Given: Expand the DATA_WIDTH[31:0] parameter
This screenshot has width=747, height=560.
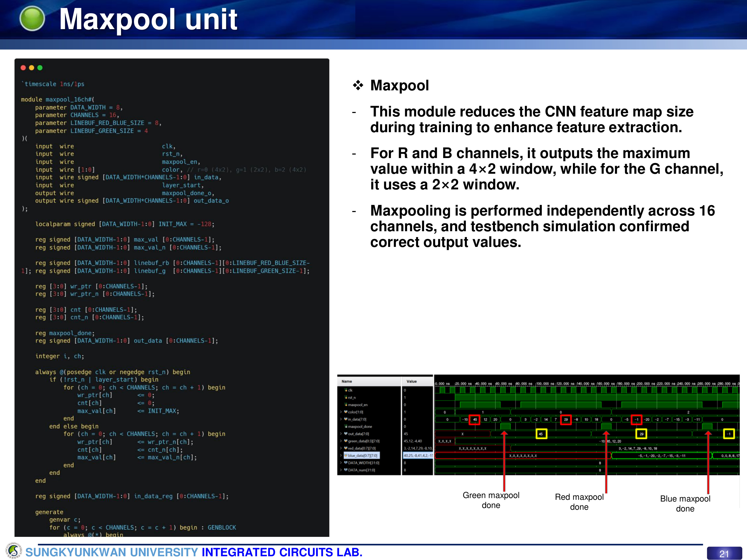Looking at the screenshot, I should pyautogui.click(x=341, y=462).
